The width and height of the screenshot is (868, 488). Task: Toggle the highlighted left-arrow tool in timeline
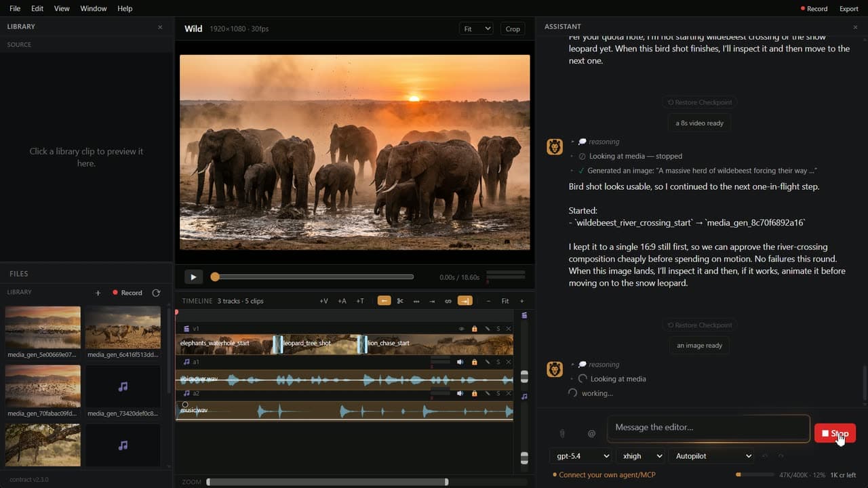pyautogui.click(x=384, y=301)
